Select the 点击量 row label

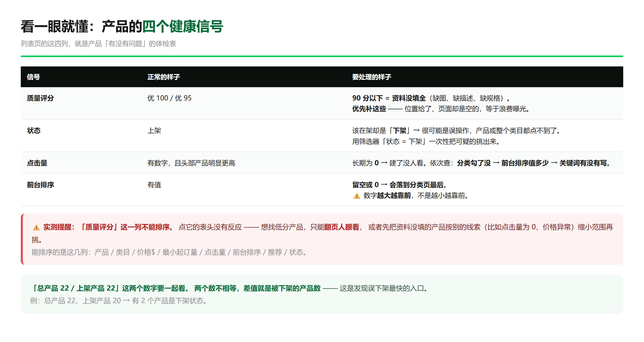(37, 163)
